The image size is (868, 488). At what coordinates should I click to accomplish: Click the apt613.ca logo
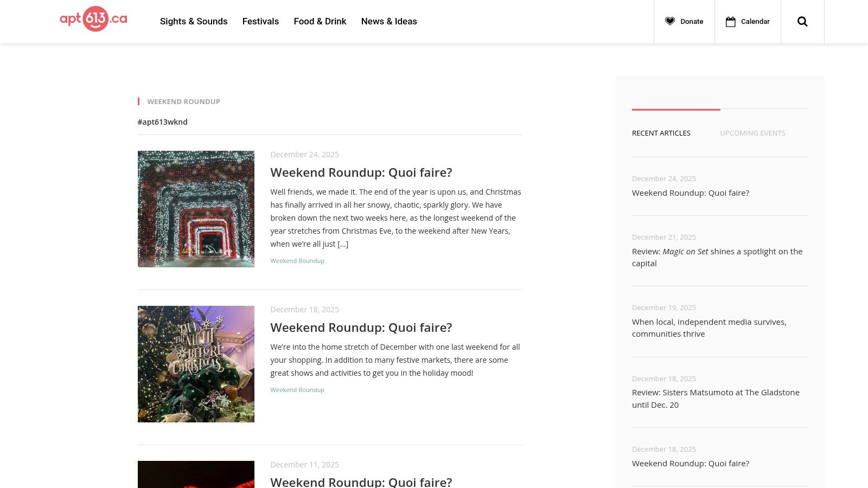(93, 20)
